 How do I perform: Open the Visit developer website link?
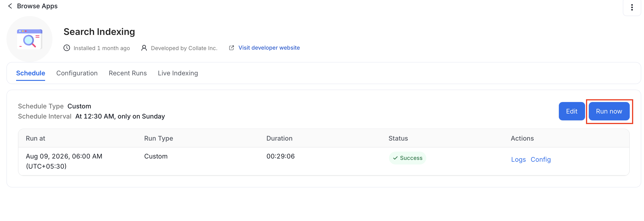[269, 48]
